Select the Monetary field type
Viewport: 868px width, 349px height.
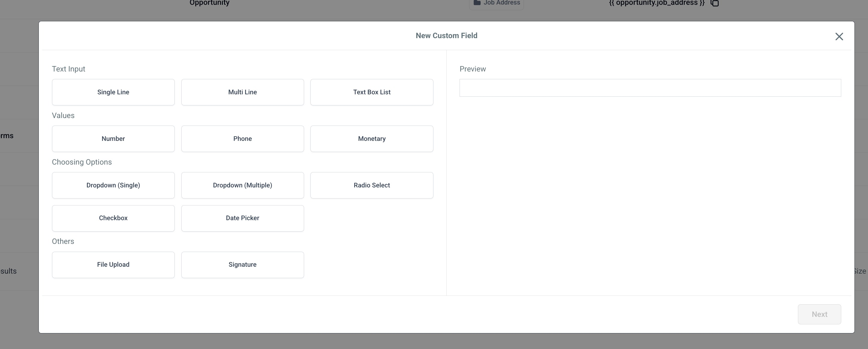coord(371,139)
